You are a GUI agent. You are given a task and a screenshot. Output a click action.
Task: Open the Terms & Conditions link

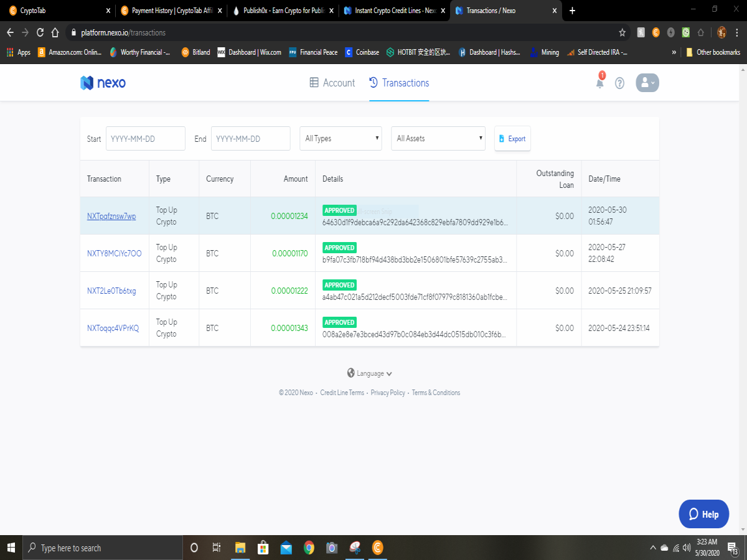436,393
